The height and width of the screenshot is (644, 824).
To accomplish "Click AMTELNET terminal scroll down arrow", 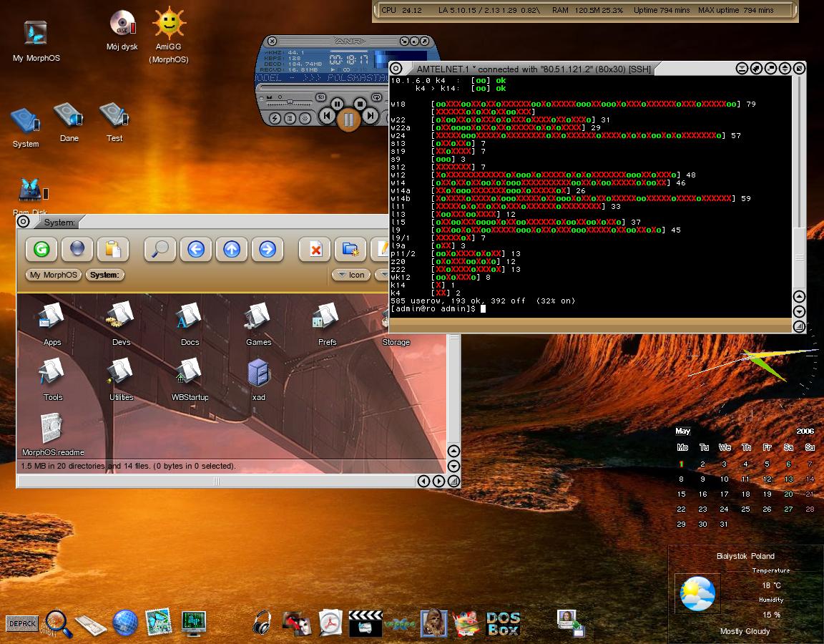I will coord(799,311).
